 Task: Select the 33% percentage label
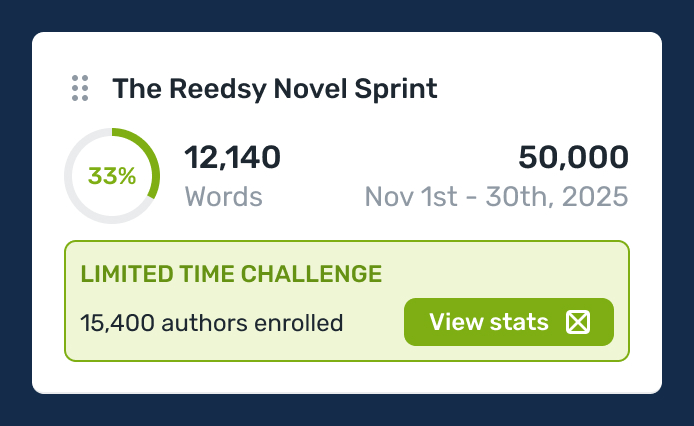coord(112,176)
